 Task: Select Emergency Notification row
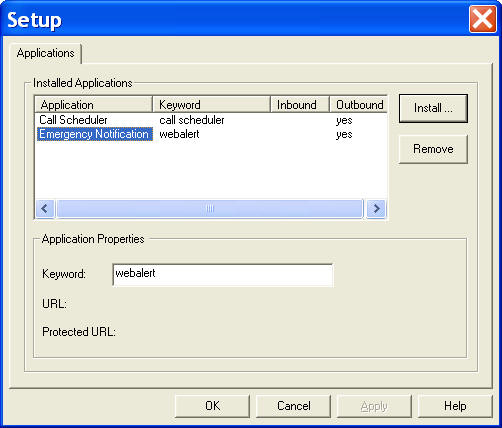(211, 134)
